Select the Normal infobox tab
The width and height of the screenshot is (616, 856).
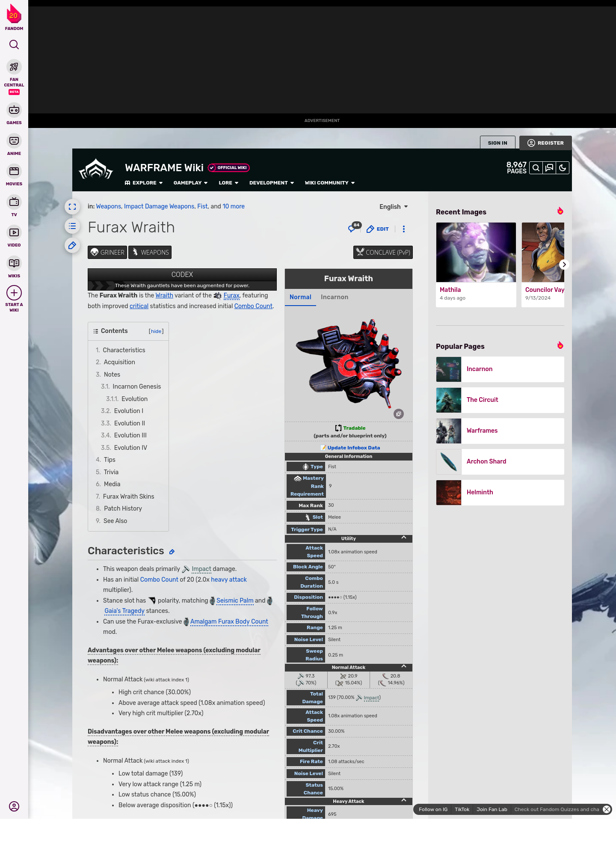(x=300, y=297)
